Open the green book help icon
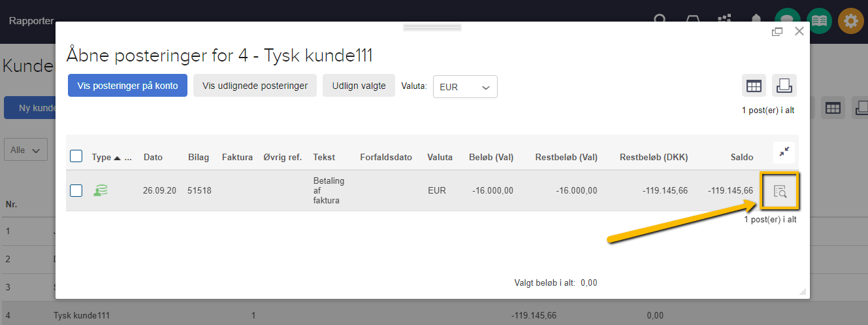This screenshot has width=868, height=325. point(819,21)
